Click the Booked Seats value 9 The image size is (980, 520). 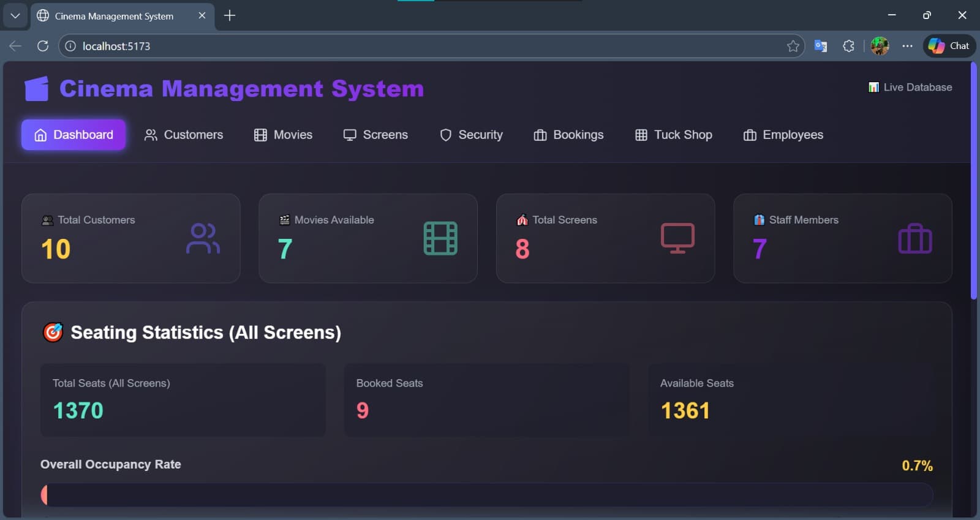(363, 410)
